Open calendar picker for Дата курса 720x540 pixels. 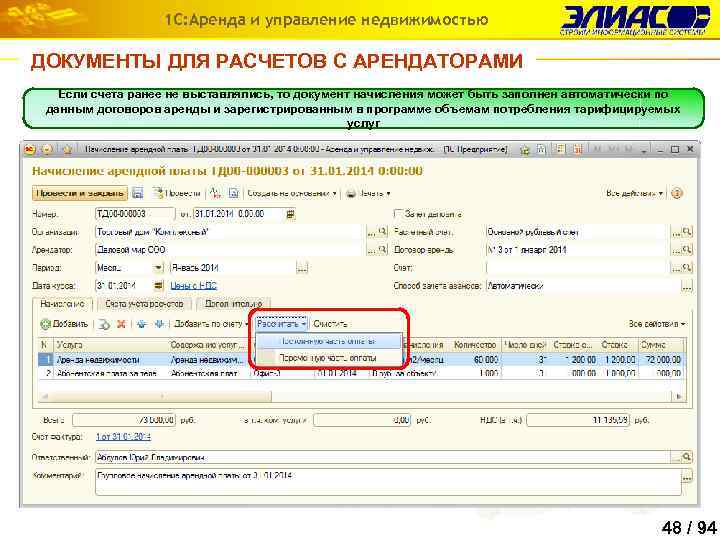point(158,286)
